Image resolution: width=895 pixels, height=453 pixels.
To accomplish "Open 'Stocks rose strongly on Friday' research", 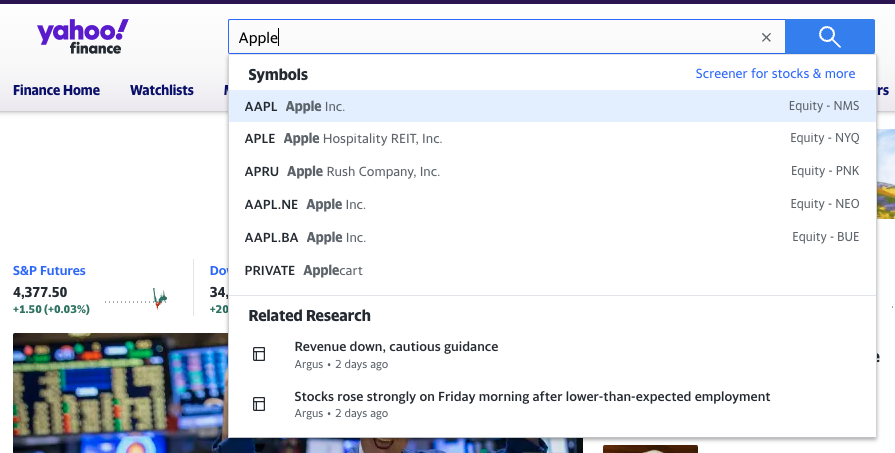I will pyautogui.click(x=532, y=397).
